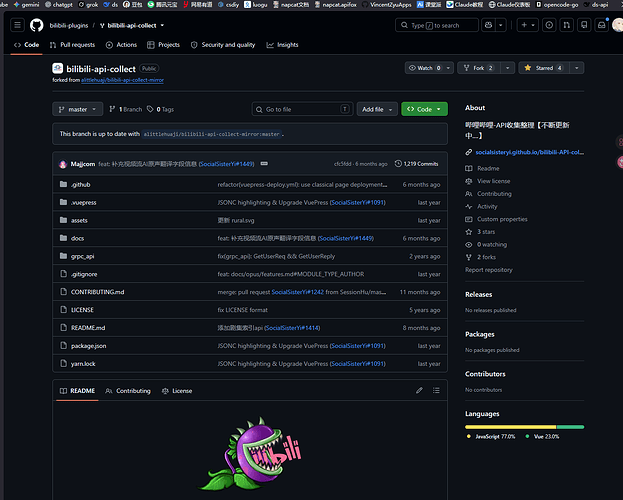Screen dimensions: 623x500
Task: Open Copilot chat icon in header
Action: point(488,25)
